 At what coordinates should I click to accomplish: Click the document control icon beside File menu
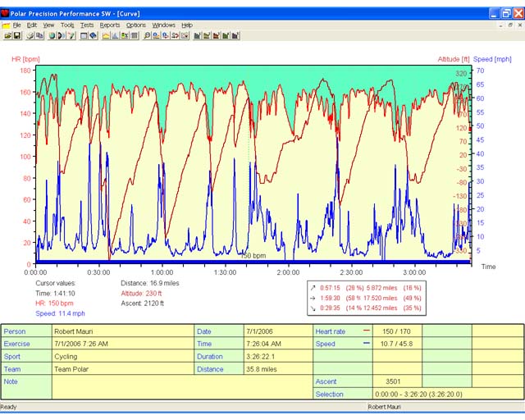(x=6, y=25)
